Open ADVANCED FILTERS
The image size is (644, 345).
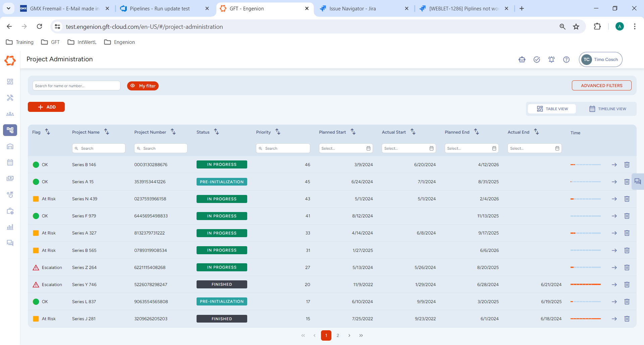(x=601, y=86)
